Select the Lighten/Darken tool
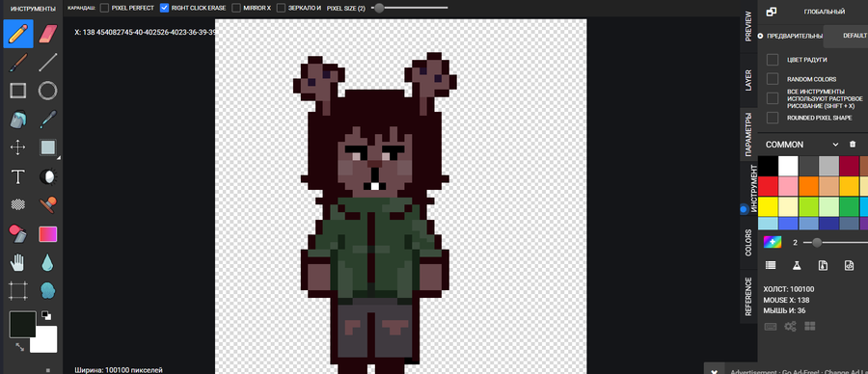This screenshot has height=374, width=868. [x=48, y=176]
